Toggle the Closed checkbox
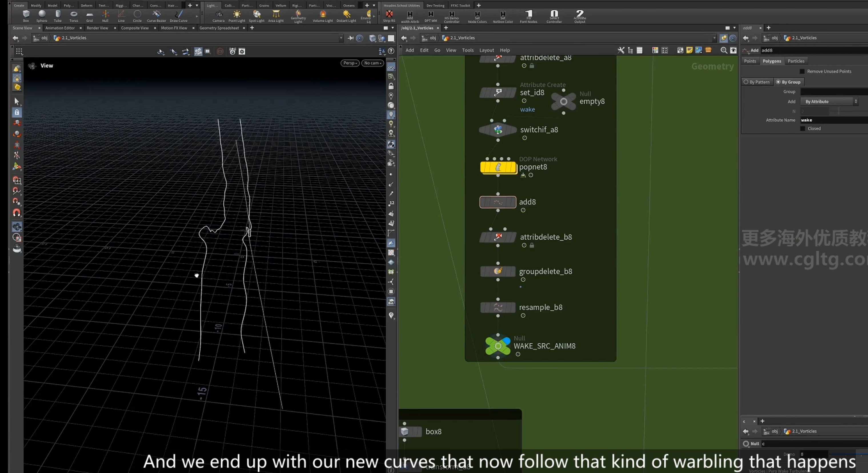 click(803, 129)
